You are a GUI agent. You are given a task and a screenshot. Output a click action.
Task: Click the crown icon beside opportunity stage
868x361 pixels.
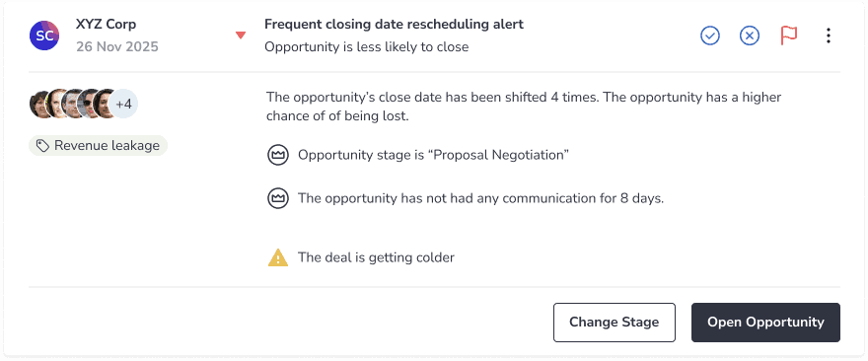278,155
